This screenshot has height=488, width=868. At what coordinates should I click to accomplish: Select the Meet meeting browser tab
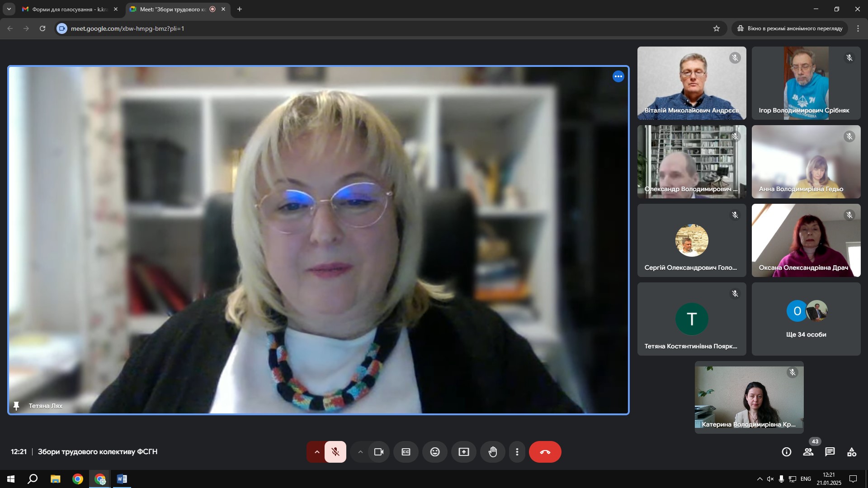(x=172, y=9)
